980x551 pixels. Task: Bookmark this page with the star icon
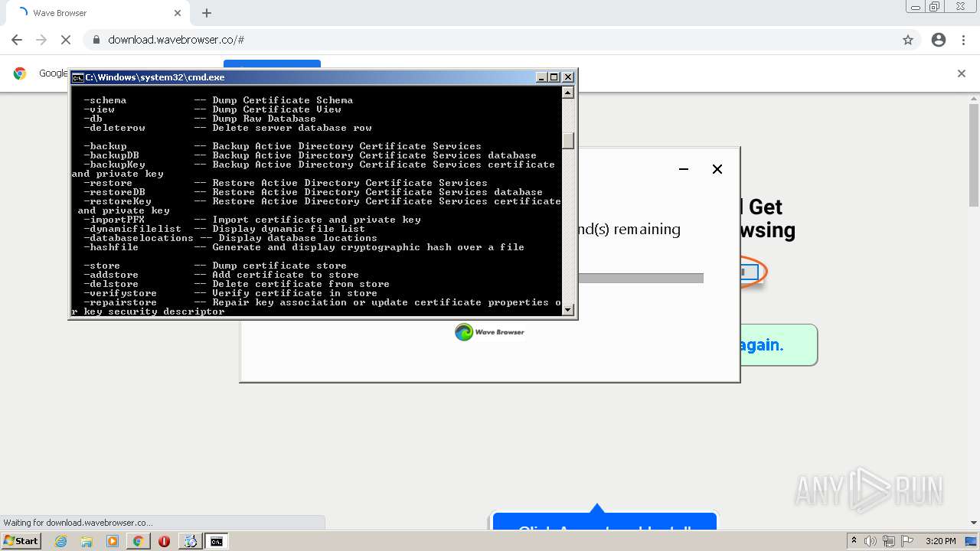[x=908, y=40]
